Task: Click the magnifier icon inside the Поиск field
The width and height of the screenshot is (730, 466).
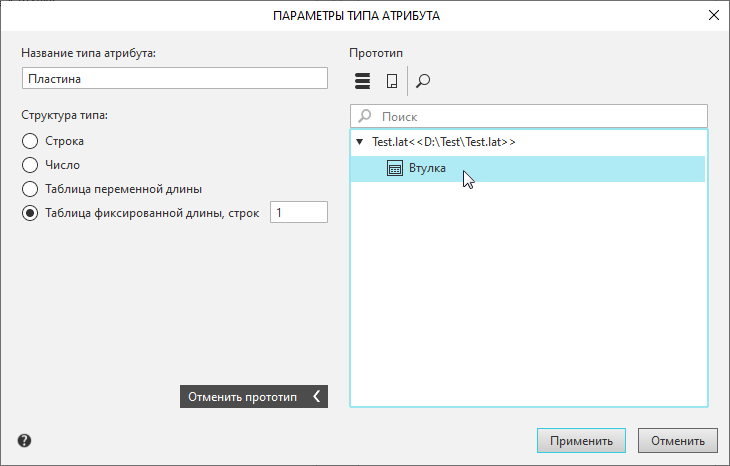Action: tap(365, 117)
